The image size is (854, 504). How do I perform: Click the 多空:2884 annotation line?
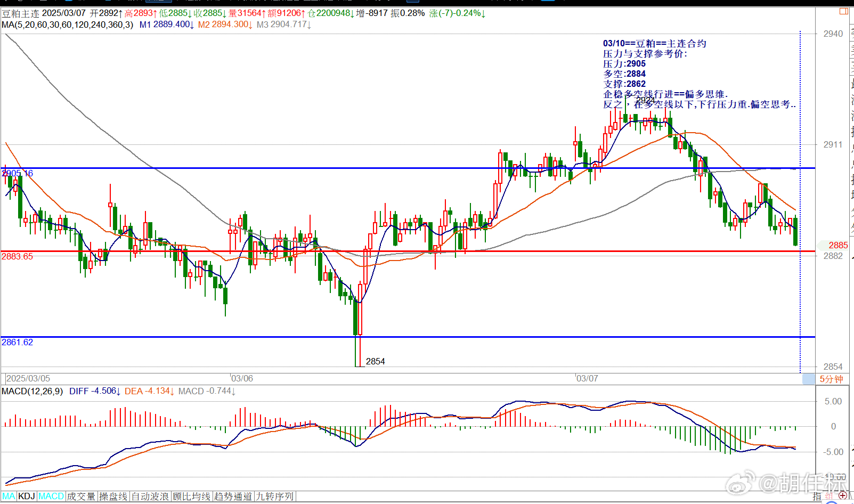click(x=624, y=74)
